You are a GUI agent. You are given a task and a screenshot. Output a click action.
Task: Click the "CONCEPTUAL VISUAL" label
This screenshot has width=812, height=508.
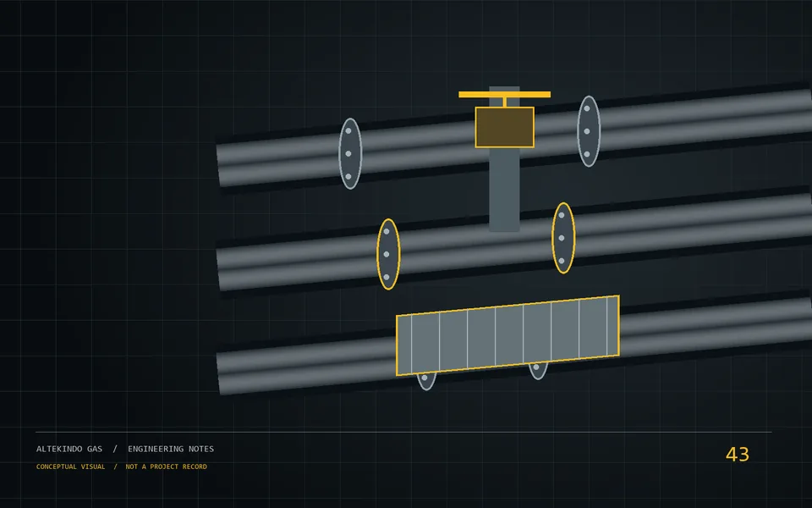(x=70, y=467)
